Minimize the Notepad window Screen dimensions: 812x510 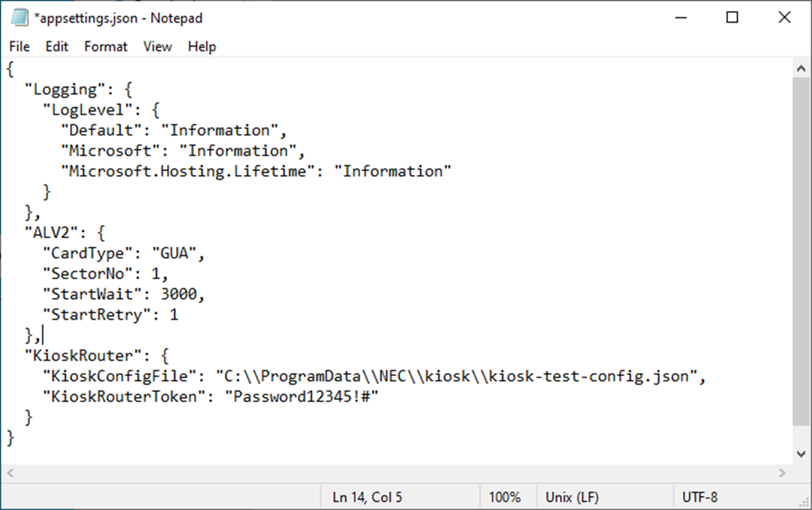coord(680,17)
